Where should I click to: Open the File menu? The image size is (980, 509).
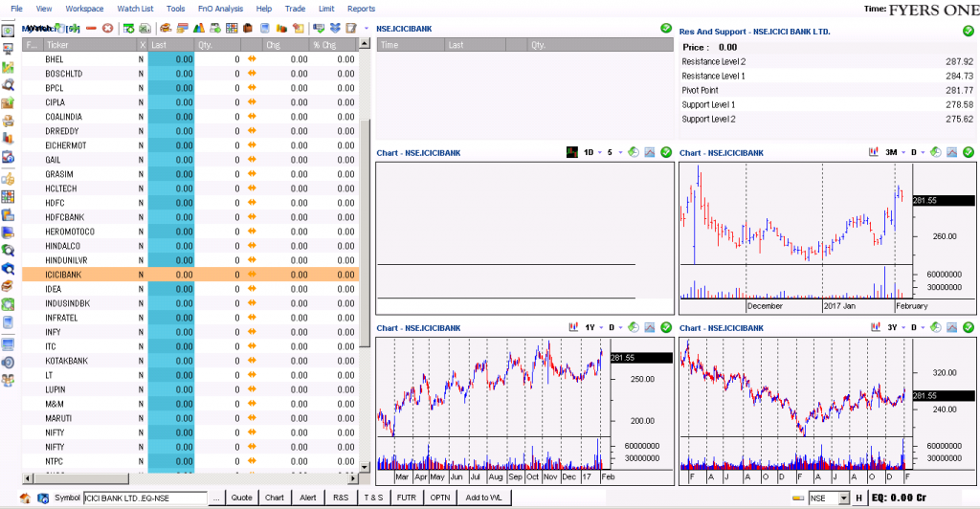pos(17,9)
